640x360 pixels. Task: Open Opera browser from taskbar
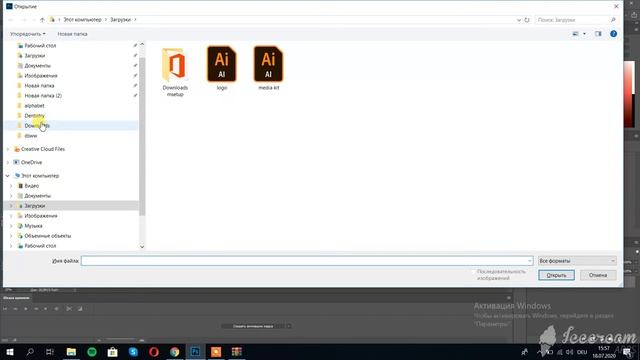pos(154,352)
